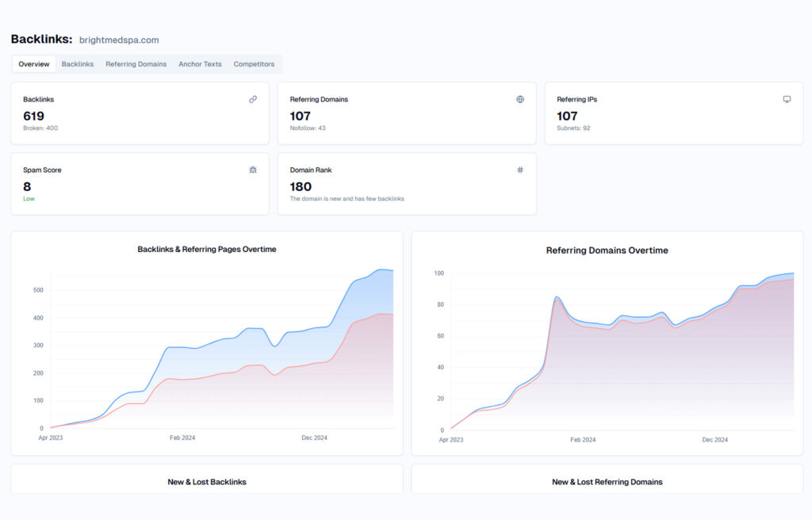
Task: Click the hash icon on the Domain Rank card
Action: (x=520, y=169)
